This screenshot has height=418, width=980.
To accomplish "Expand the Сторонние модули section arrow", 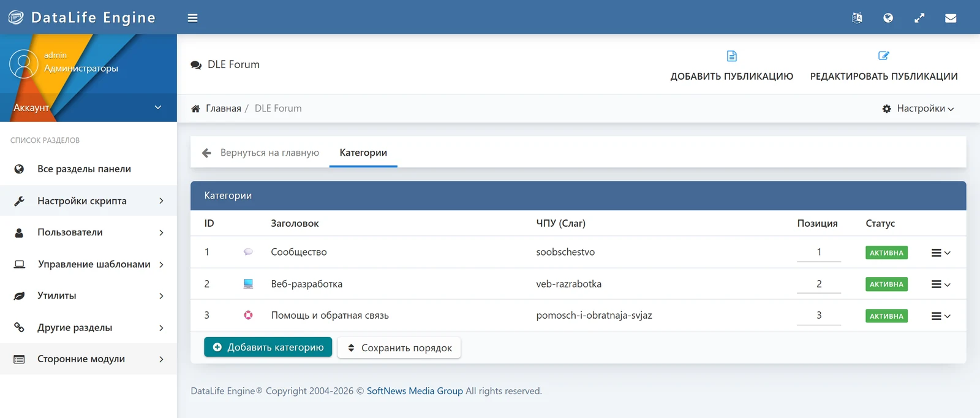I will [x=161, y=359].
